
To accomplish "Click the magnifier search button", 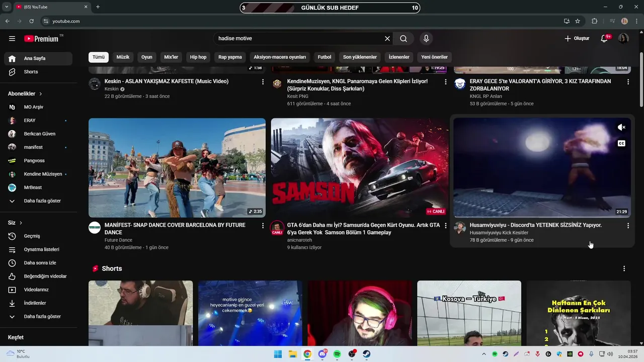I will (x=404, y=39).
